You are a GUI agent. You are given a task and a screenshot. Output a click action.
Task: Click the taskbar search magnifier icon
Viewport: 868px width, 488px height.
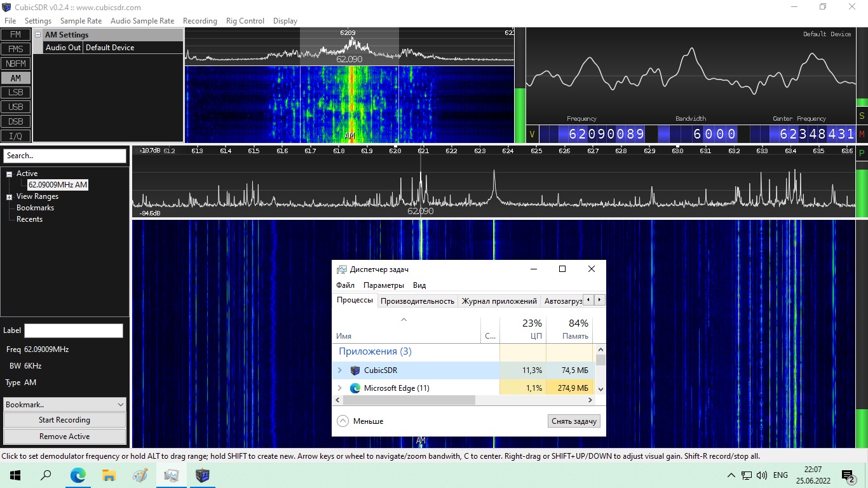(x=46, y=475)
